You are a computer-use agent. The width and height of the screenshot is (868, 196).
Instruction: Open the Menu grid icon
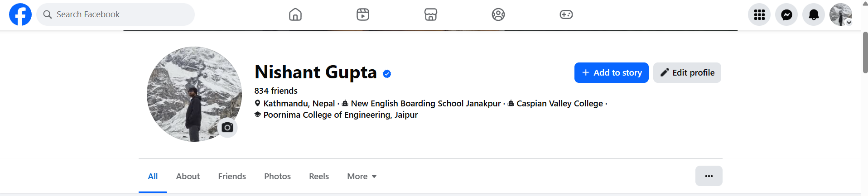click(759, 14)
